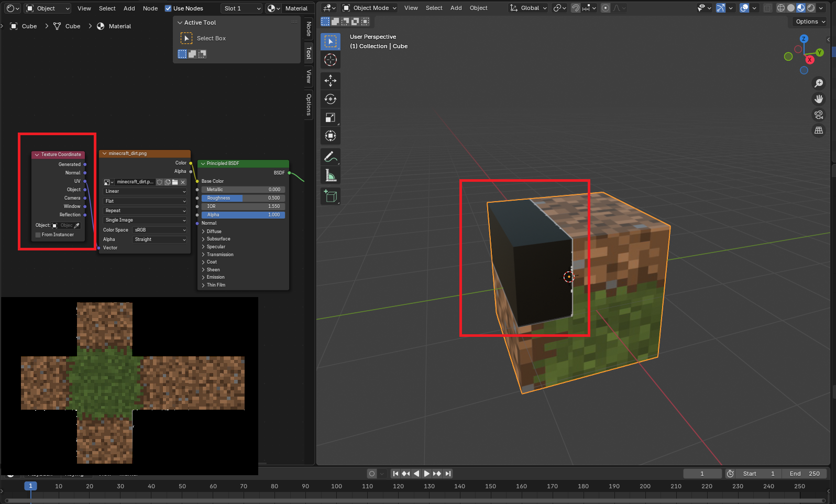Click the open image folder icon

tap(175, 182)
